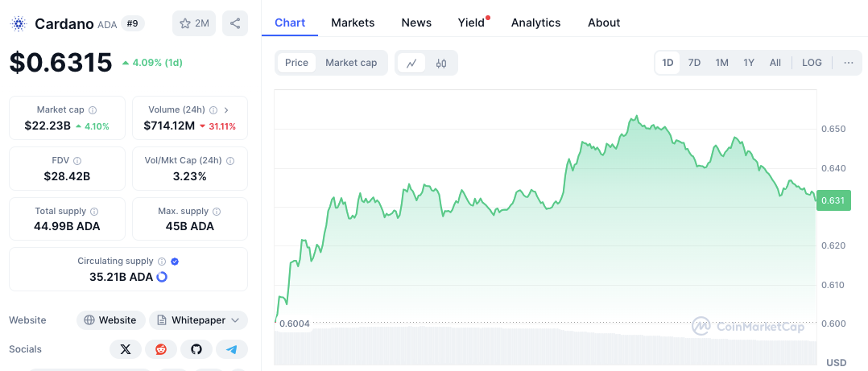Select 1Y time range
The width and height of the screenshot is (868, 371).
pos(749,63)
